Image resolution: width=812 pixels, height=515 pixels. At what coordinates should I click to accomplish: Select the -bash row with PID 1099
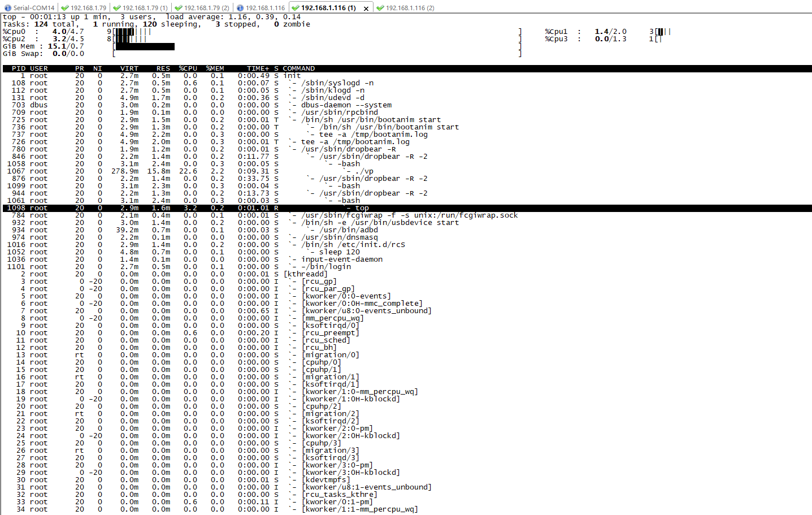click(x=407, y=186)
